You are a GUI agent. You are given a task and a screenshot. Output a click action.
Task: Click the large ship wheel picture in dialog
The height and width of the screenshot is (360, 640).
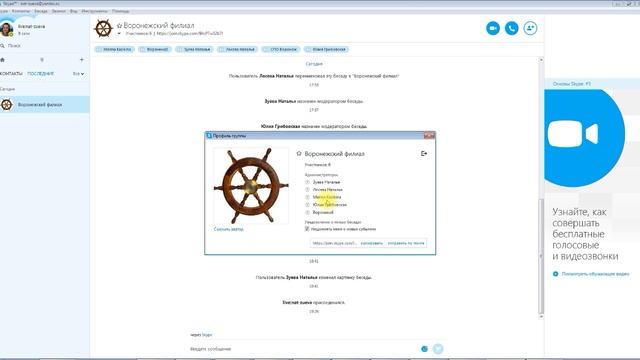pyautogui.click(x=251, y=186)
